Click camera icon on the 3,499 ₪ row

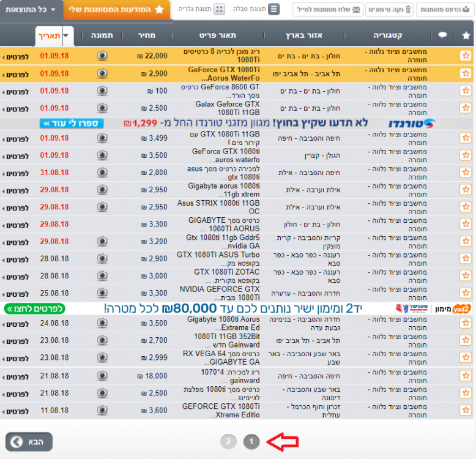click(x=102, y=138)
